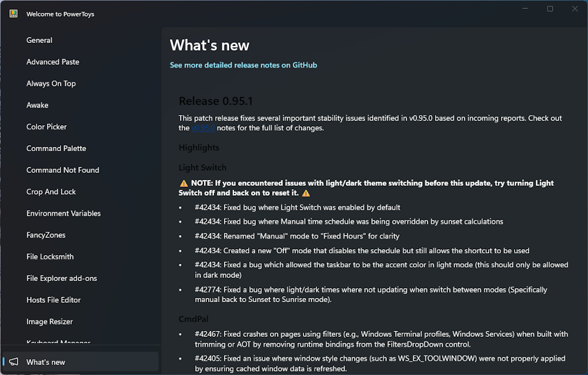Follow the v0.95.0 notes hyperlink
588x375 pixels.
point(203,128)
